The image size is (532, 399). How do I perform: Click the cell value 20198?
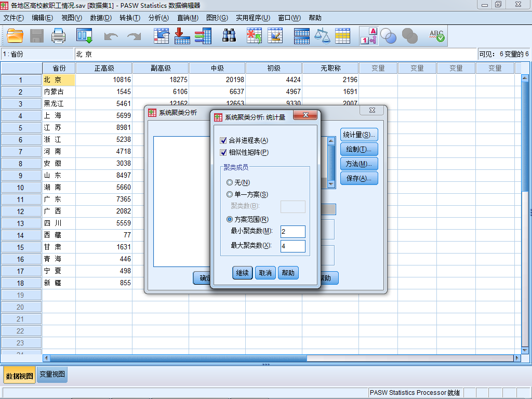click(217, 79)
